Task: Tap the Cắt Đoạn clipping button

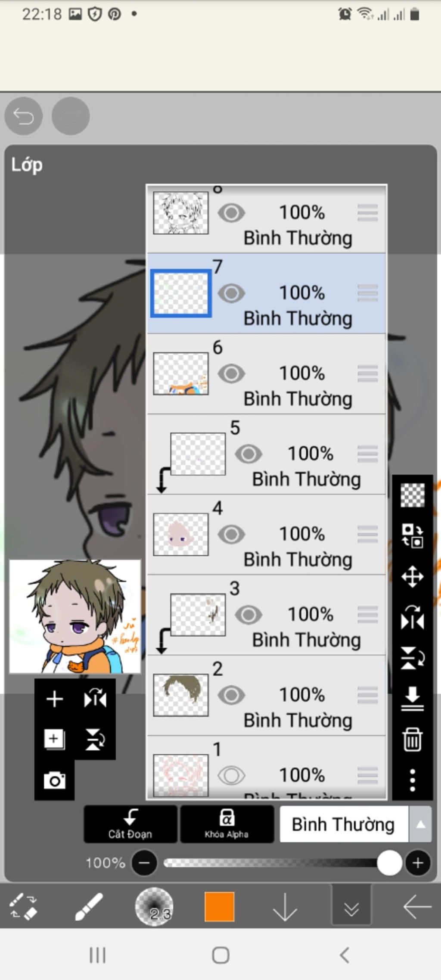Action: click(x=130, y=824)
